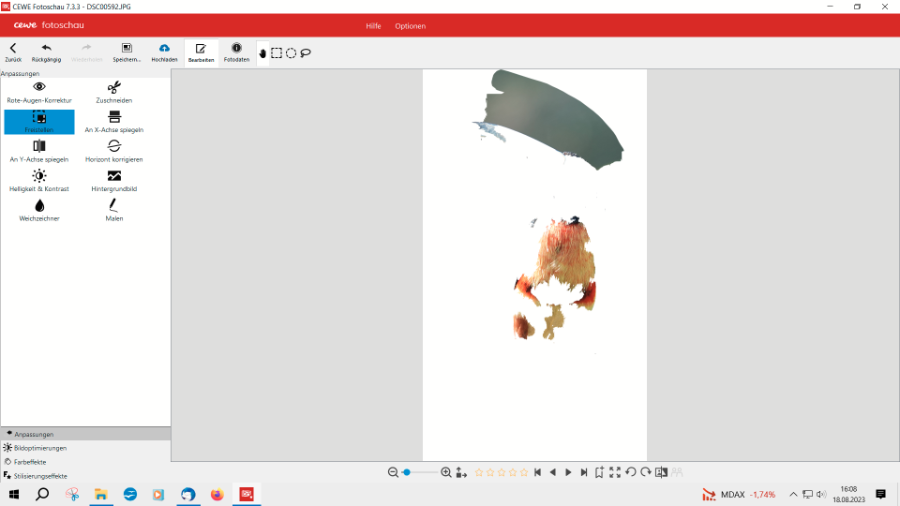Image resolution: width=900 pixels, height=506 pixels.
Task: Enter fullscreen view mode
Action: coord(615,472)
